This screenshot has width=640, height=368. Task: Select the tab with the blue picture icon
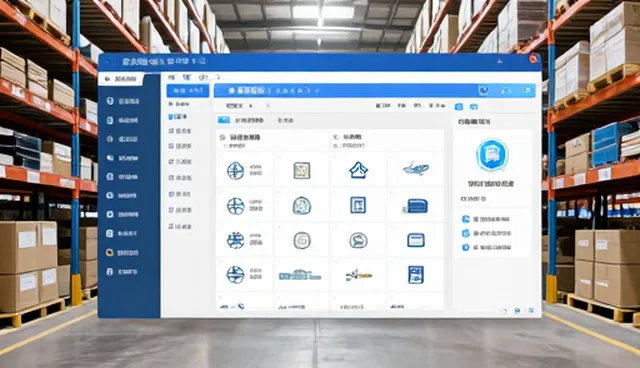click(x=224, y=120)
